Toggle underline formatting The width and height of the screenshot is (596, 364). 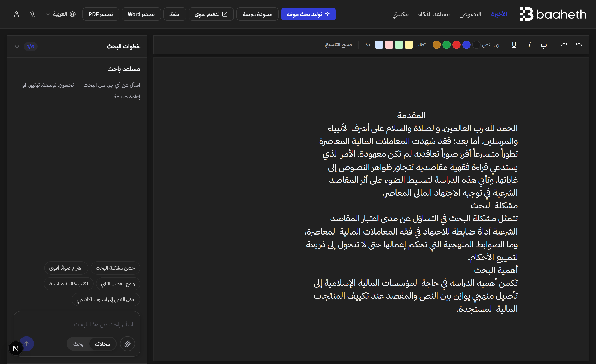pyautogui.click(x=514, y=45)
